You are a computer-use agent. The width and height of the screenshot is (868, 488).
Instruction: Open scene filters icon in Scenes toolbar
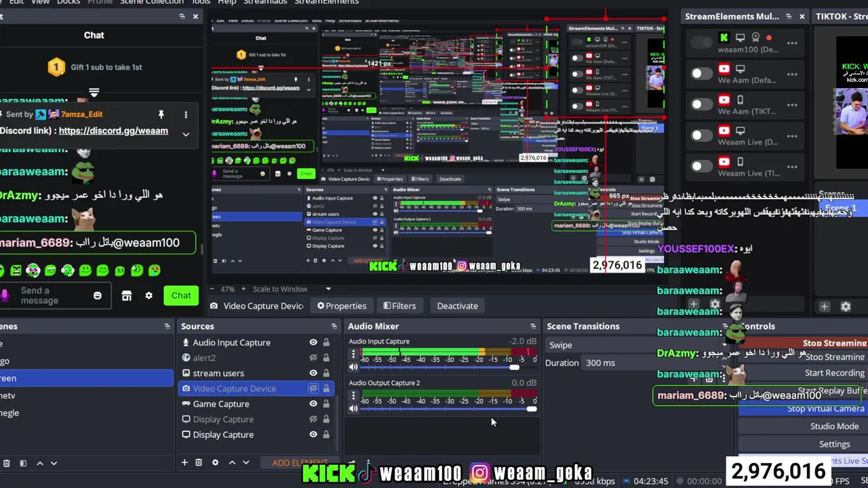[x=22, y=463]
